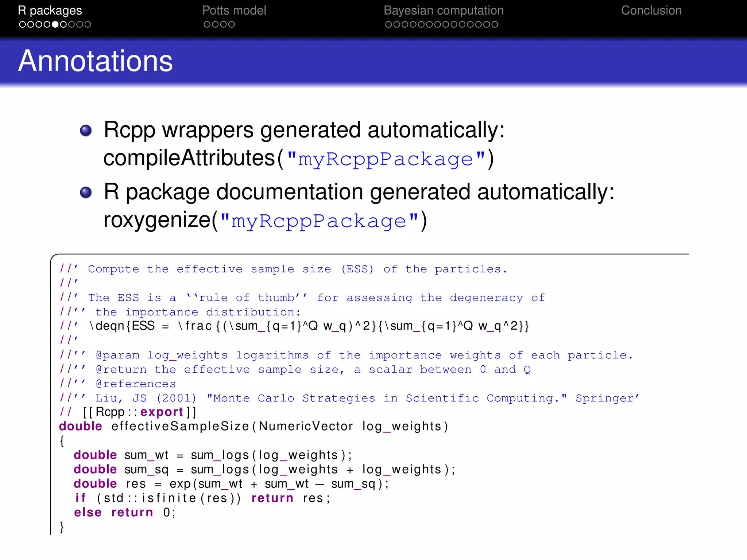
Task: Open the R packages section link
Action: (x=50, y=11)
